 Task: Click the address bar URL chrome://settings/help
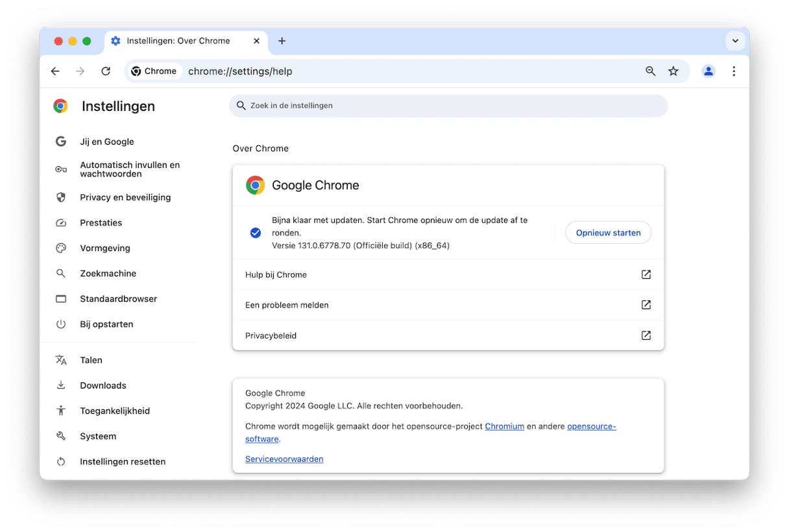[240, 71]
